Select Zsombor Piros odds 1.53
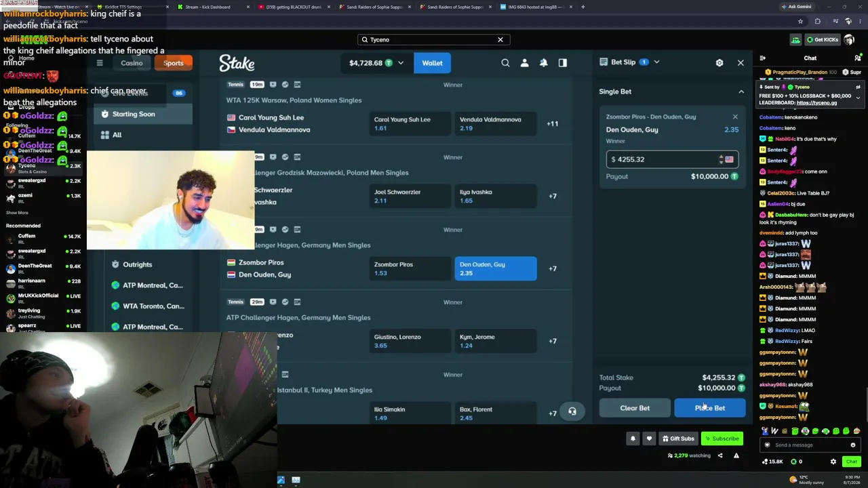Screen dimensions: 868x488 coord(410,268)
